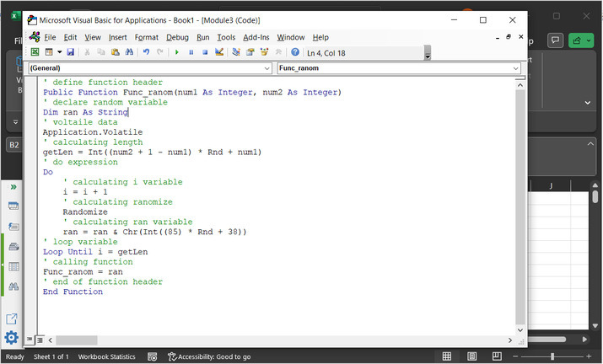Click the code horizontal scrollbar thumb
The image size is (603, 364).
[x=77, y=340]
